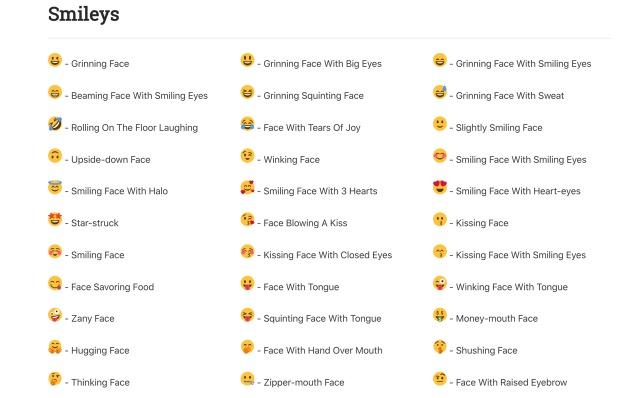The image size is (640, 398).
Task: Click the Smiling Face With Halo emoji
Action: (x=55, y=188)
